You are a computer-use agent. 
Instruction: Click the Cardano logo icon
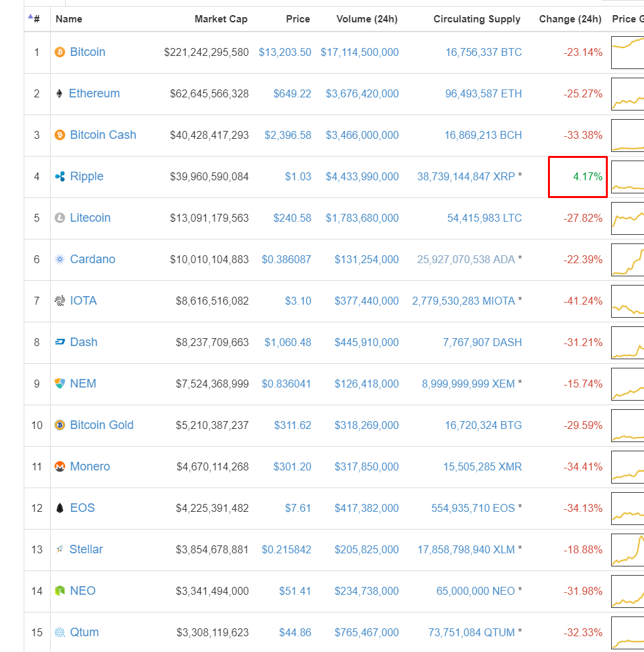(x=60, y=259)
